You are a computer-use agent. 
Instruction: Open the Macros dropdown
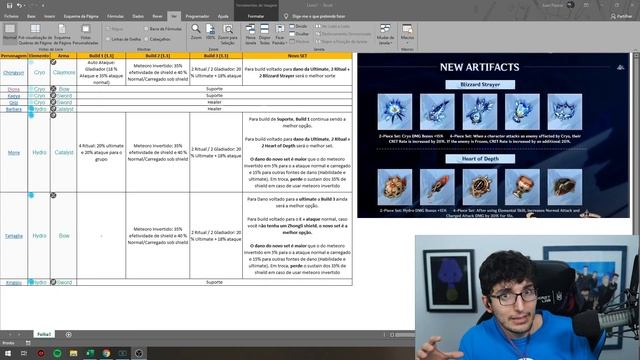pyautogui.click(x=407, y=34)
